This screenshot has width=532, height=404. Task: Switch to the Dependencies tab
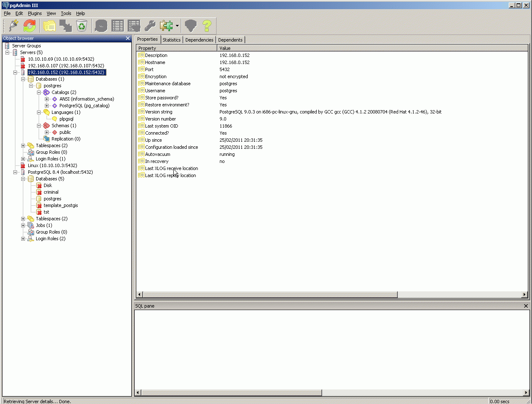tap(199, 40)
